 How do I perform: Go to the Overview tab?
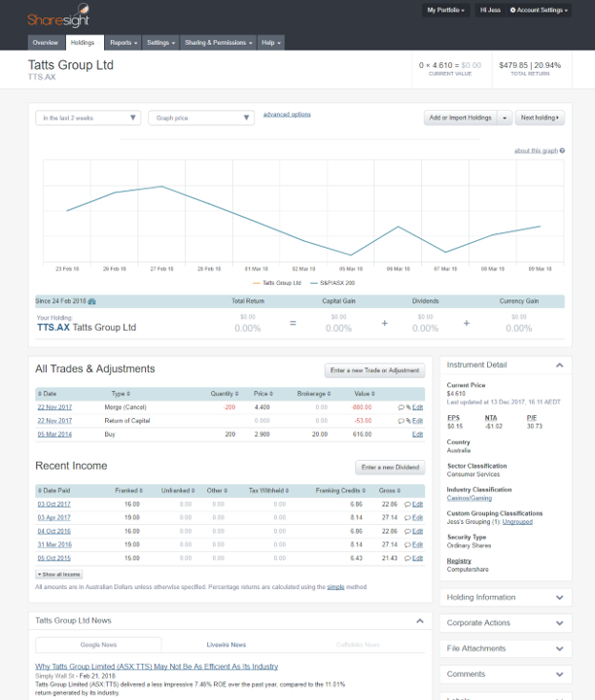coord(46,43)
